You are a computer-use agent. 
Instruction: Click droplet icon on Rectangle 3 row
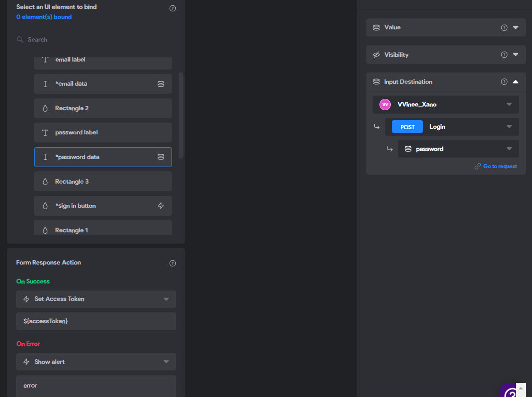pos(45,181)
